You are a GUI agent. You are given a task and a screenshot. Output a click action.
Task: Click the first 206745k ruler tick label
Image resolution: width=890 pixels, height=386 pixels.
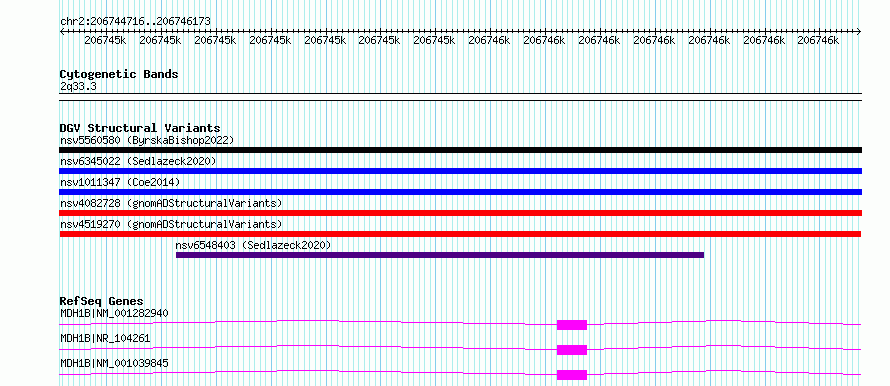click(105, 40)
